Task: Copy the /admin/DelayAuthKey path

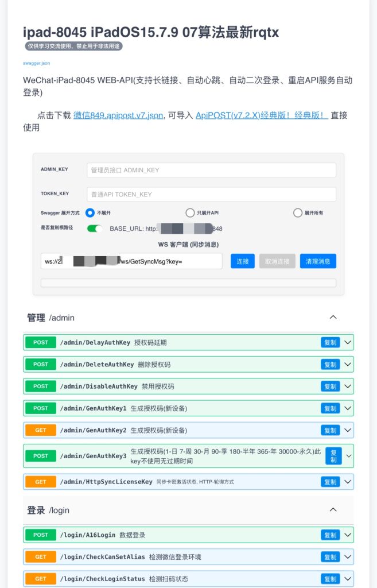Action: pos(330,342)
